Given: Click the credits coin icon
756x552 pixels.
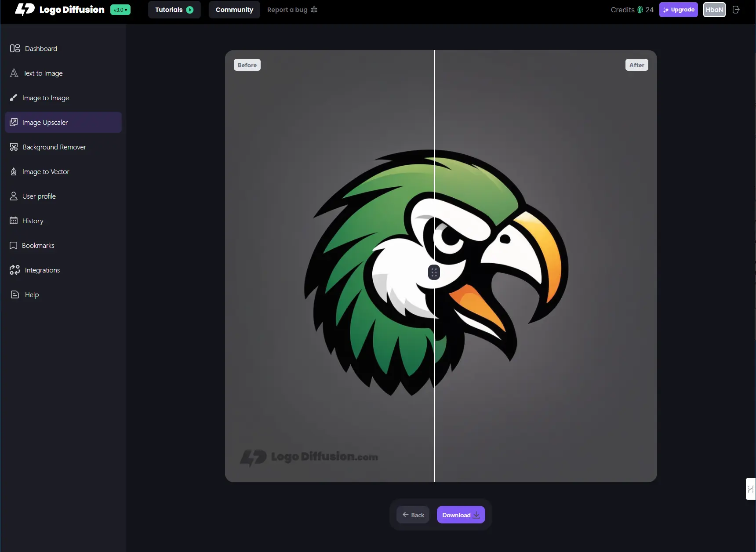Looking at the screenshot, I should (x=640, y=10).
